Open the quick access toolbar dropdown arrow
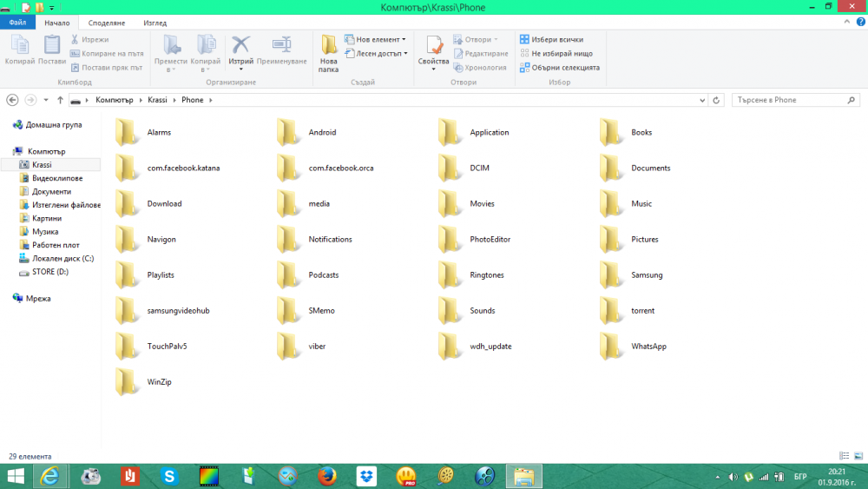 click(51, 8)
